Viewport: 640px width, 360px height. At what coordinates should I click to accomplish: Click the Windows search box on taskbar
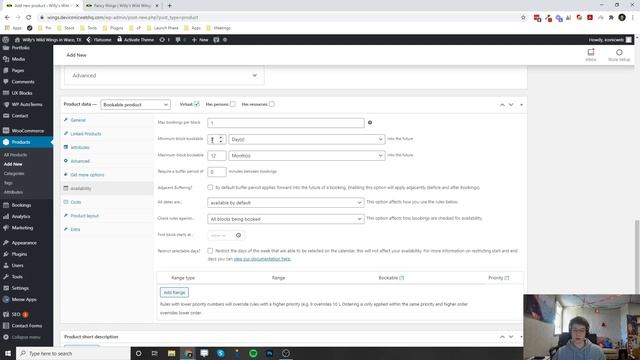click(73, 353)
